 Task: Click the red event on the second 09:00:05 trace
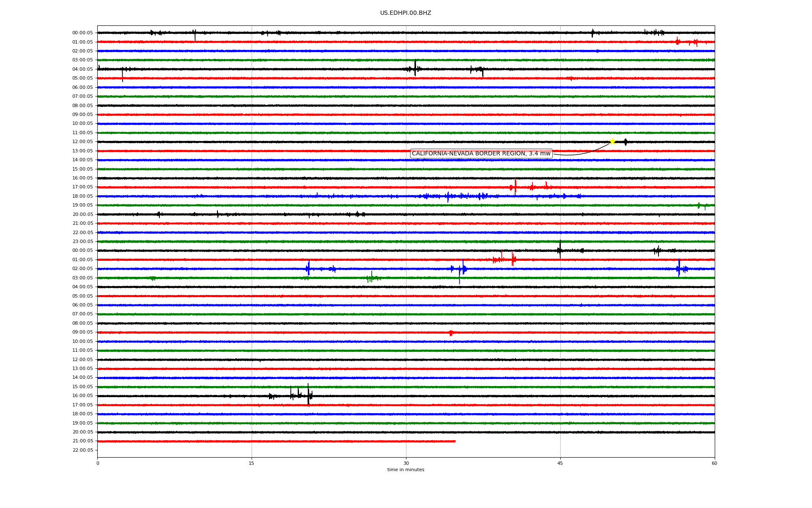(451, 333)
